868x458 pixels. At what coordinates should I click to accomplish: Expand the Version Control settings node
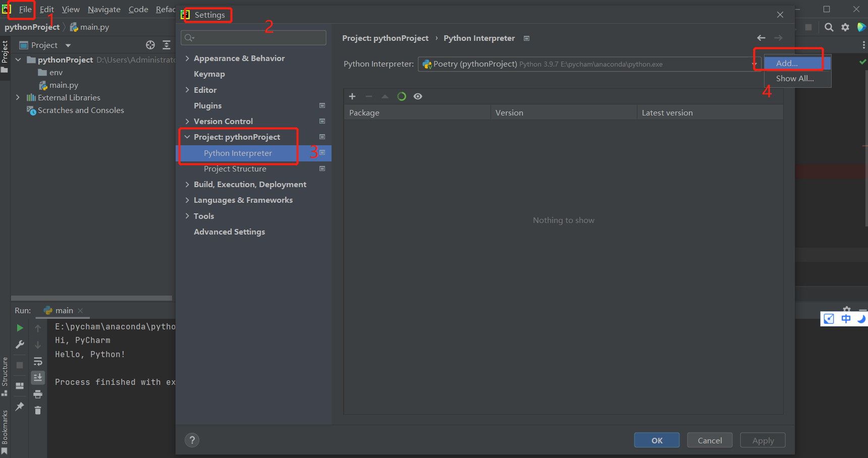(187, 121)
